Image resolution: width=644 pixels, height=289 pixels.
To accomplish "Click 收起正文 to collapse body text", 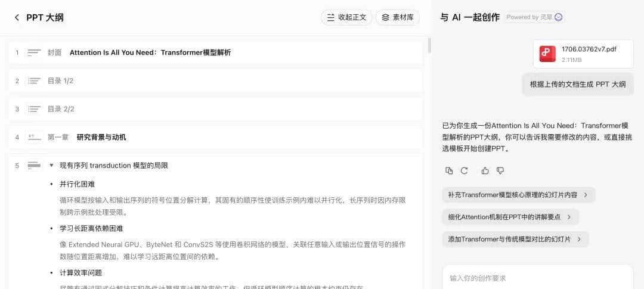I will [x=346, y=17].
